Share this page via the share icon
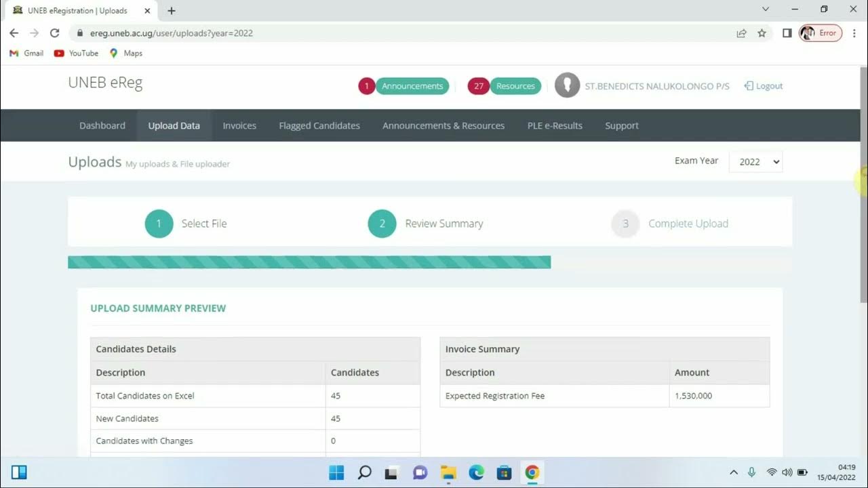868x488 pixels. click(741, 33)
